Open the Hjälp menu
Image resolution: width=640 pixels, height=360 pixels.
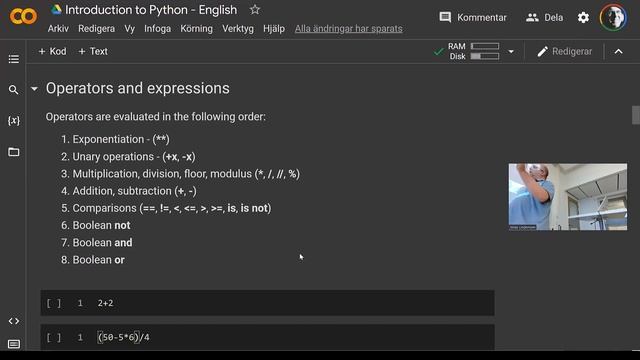(274, 29)
